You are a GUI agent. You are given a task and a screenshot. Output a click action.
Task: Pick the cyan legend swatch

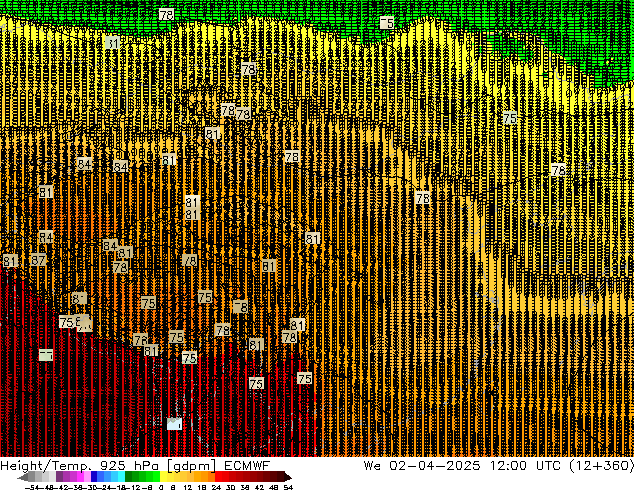(122, 476)
